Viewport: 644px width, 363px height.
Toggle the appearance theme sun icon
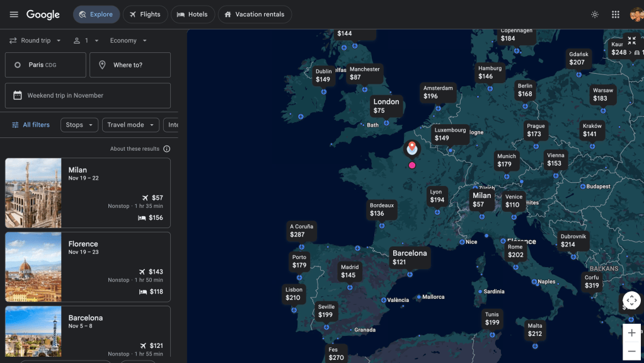(595, 14)
